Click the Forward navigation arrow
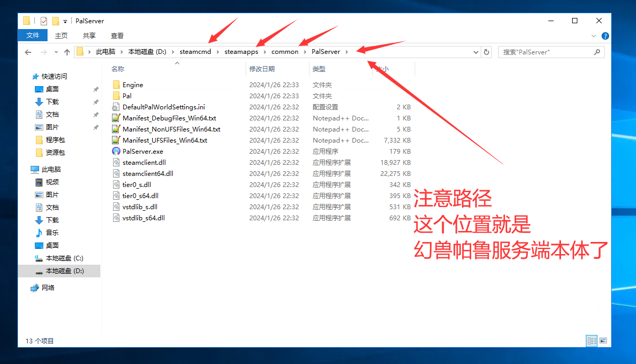This screenshot has width=636, height=364. (x=44, y=52)
